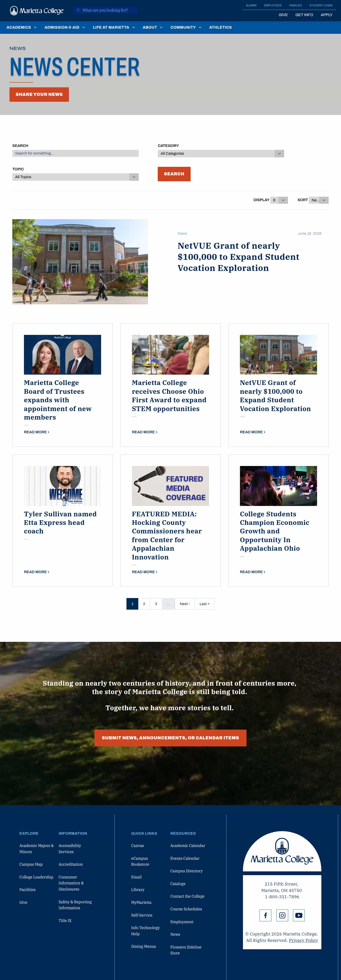Click the Marietta College logo in header
The image size is (341, 980).
click(37, 11)
